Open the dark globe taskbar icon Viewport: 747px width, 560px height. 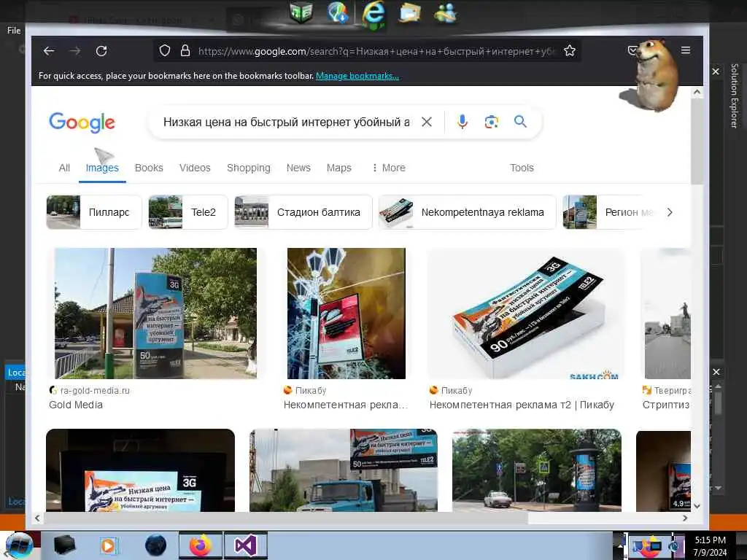click(x=155, y=545)
